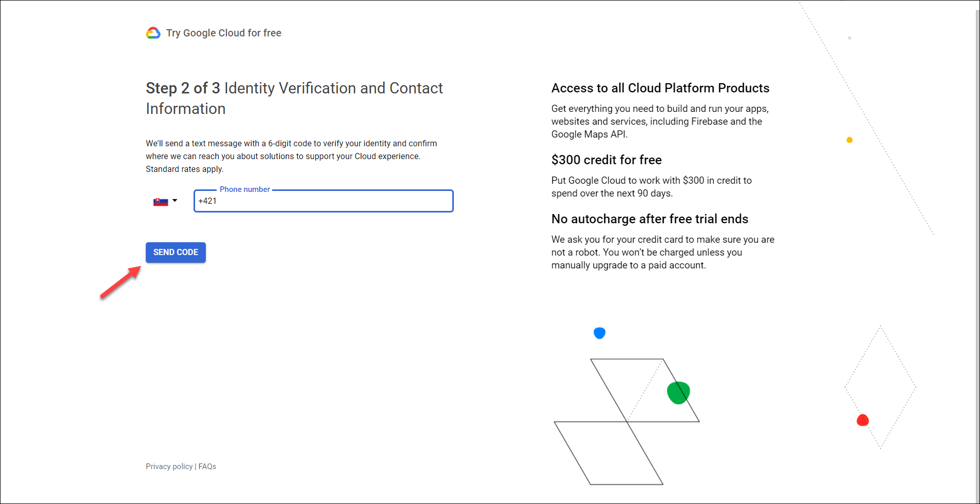The height and width of the screenshot is (504, 980).
Task: Click the '$300 credit for free' heading
Action: tap(606, 160)
